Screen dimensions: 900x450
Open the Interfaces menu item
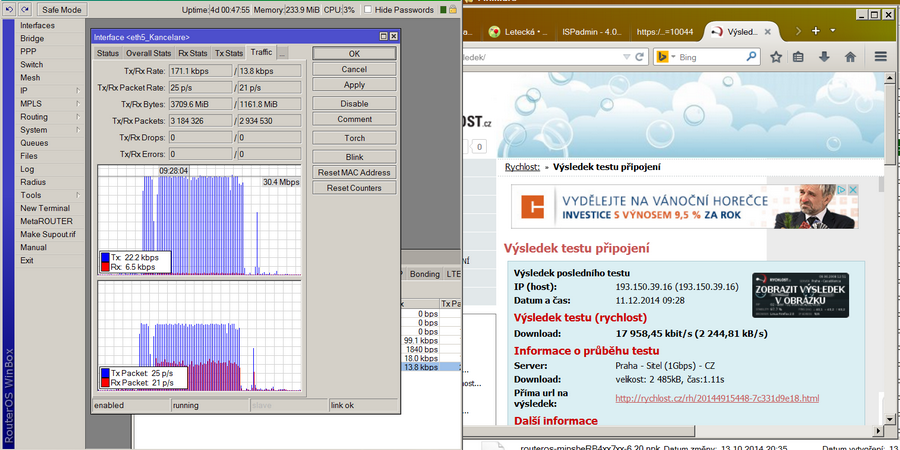(x=38, y=26)
